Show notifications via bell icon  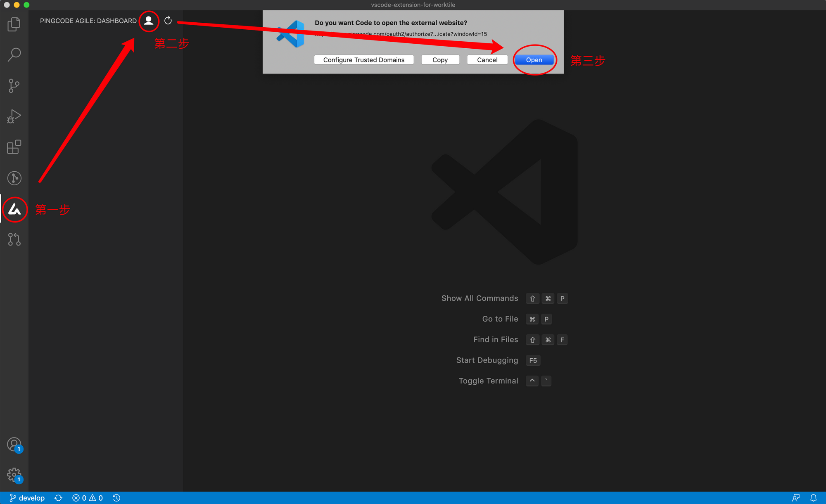point(813,498)
